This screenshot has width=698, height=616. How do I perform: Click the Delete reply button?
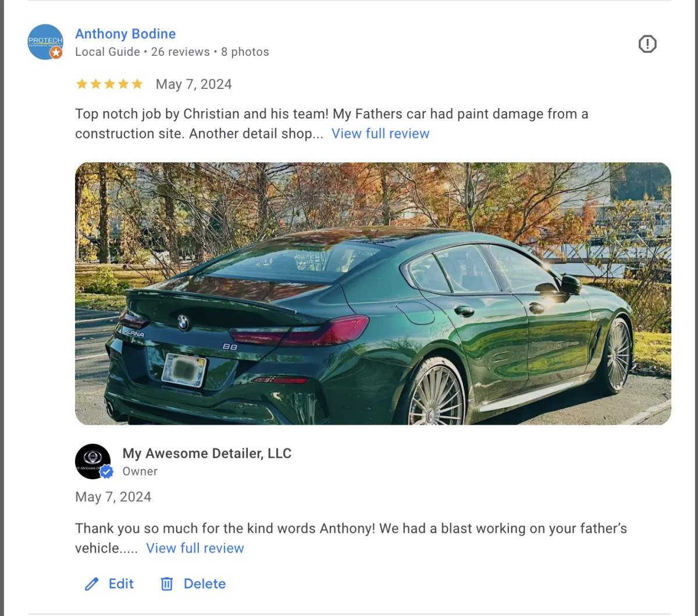193,584
